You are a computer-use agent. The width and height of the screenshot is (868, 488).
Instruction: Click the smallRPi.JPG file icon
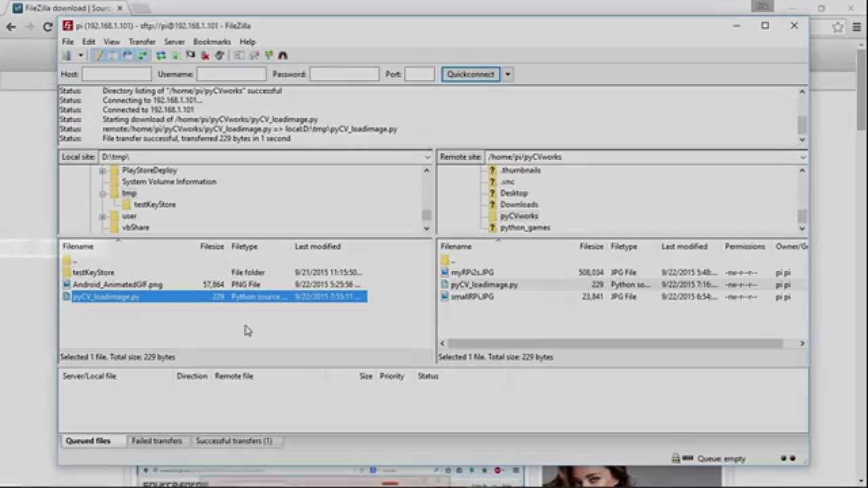[x=445, y=297]
